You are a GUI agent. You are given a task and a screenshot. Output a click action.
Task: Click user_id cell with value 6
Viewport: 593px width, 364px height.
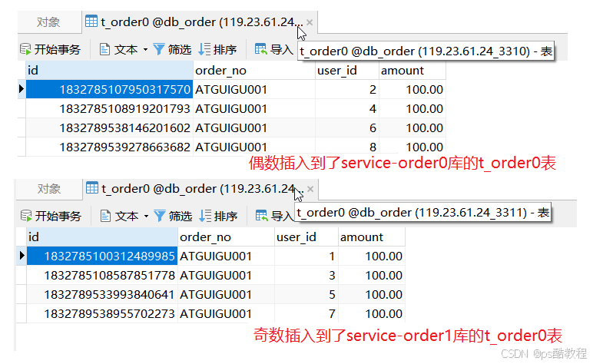pos(347,128)
